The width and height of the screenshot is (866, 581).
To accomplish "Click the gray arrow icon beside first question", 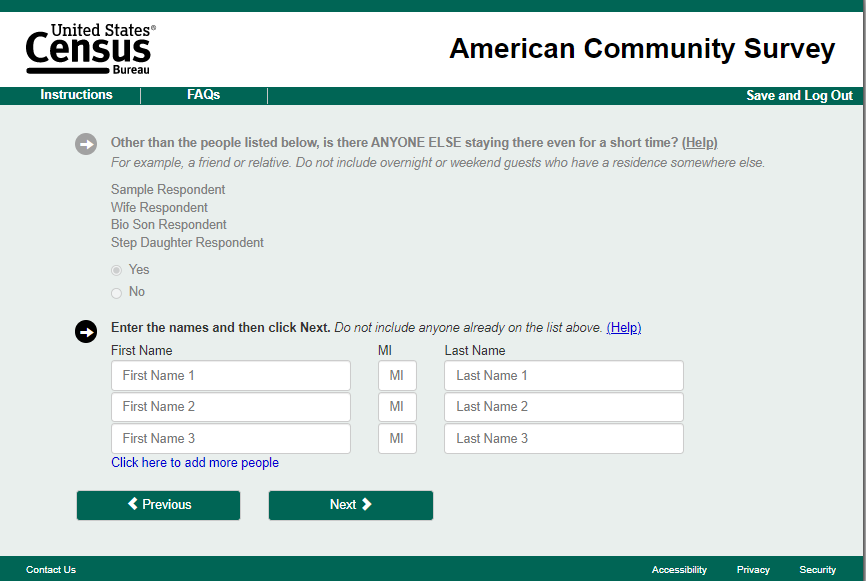I will tap(86, 144).
